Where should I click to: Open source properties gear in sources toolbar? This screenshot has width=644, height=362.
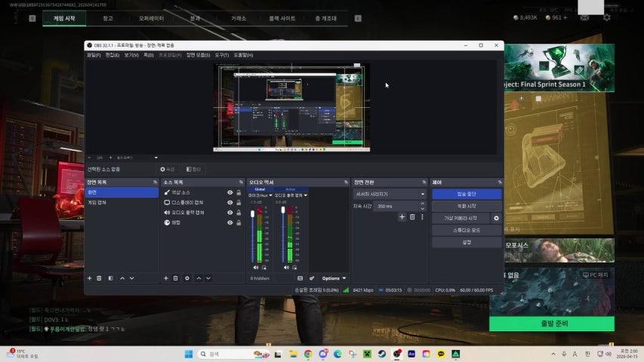(x=187, y=278)
